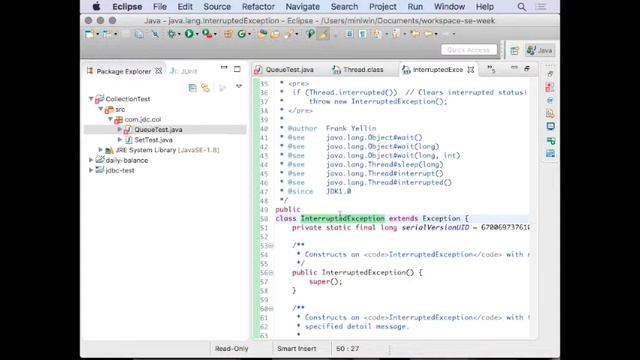
Task: Expand the daily-balance project
Action: tap(91, 160)
